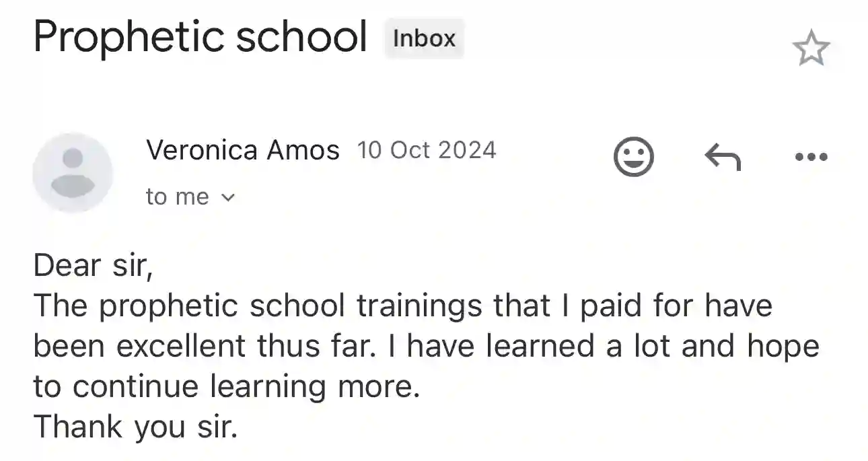The width and height of the screenshot is (868, 461).
Task: Star the Prophetic school email
Action: click(x=811, y=48)
